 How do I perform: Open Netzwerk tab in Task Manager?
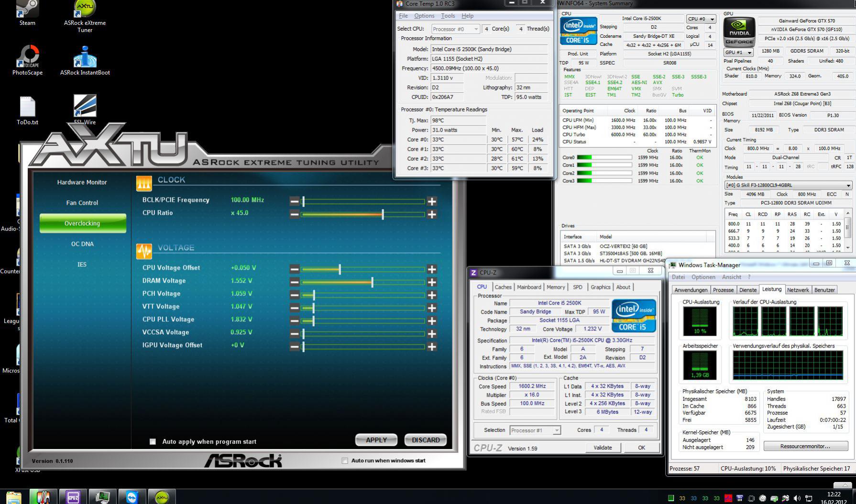pyautogui.click(x=798, y=290)
